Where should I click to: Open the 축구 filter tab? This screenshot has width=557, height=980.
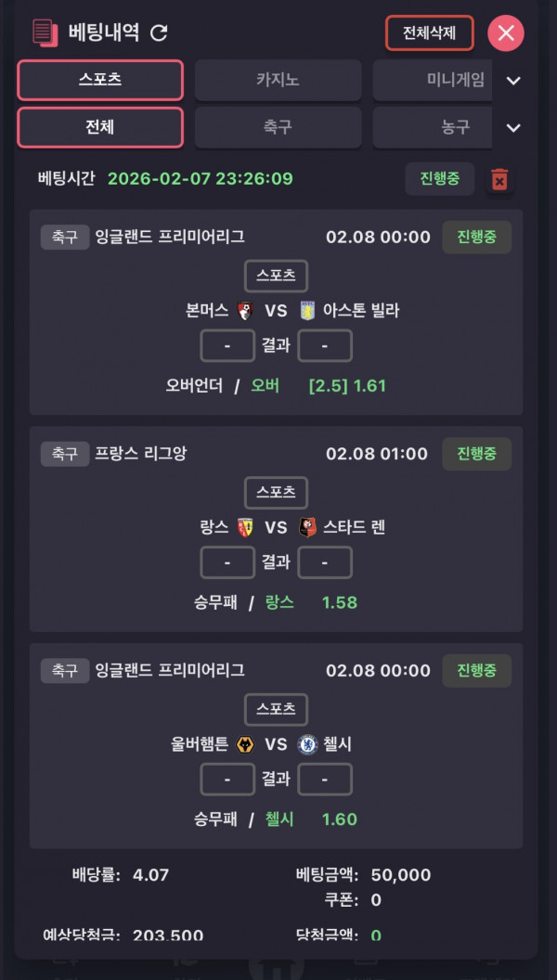pos(278,127)
